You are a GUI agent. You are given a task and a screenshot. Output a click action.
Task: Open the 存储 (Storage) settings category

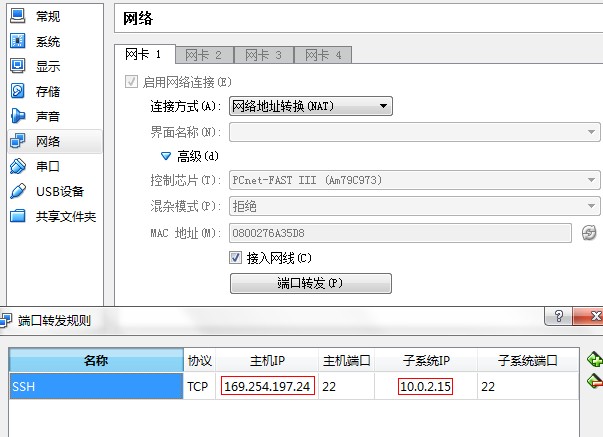coord(47,91)
